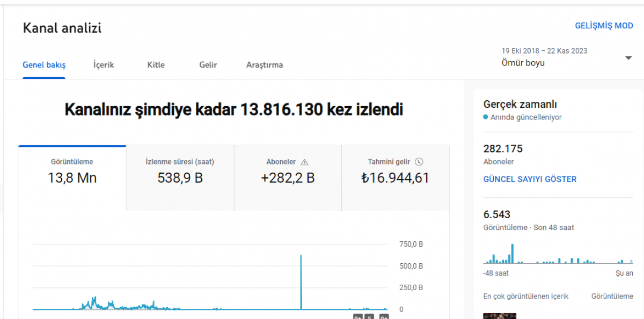Viewport: 644px width, 319px height.
Task: Select the İzlenme süresi (saat) metric card
Action: tap(180, 178)
